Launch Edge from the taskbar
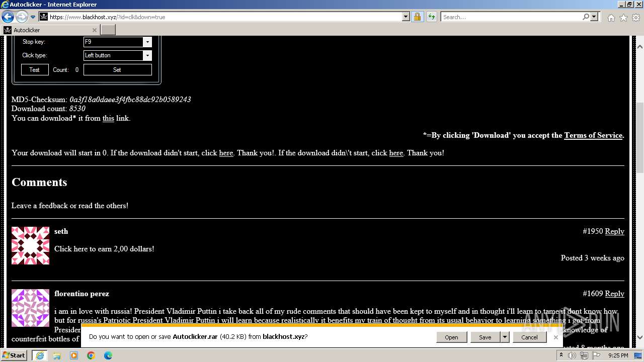Viewport: 644px width, 362px height. (x=108, y=355)
